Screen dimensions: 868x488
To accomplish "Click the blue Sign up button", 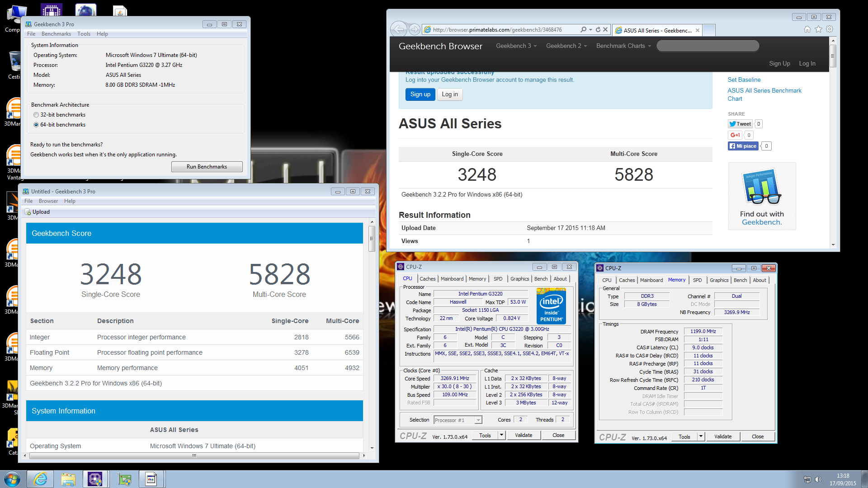I will pos(420,94).
